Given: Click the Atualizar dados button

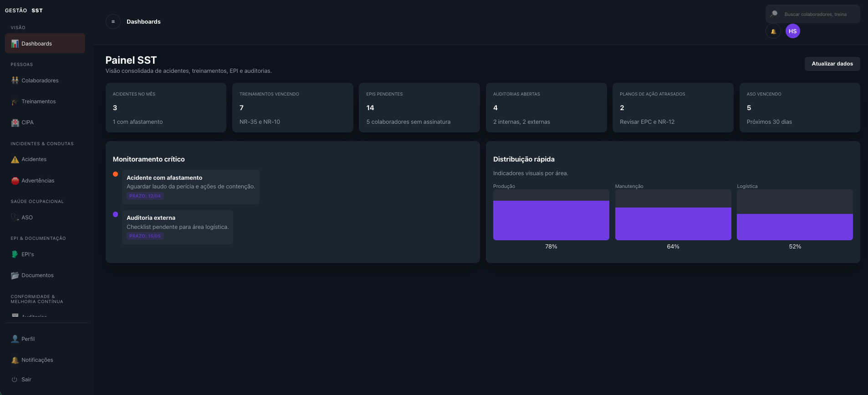Looking at the screenshot, I should [832, 64].
